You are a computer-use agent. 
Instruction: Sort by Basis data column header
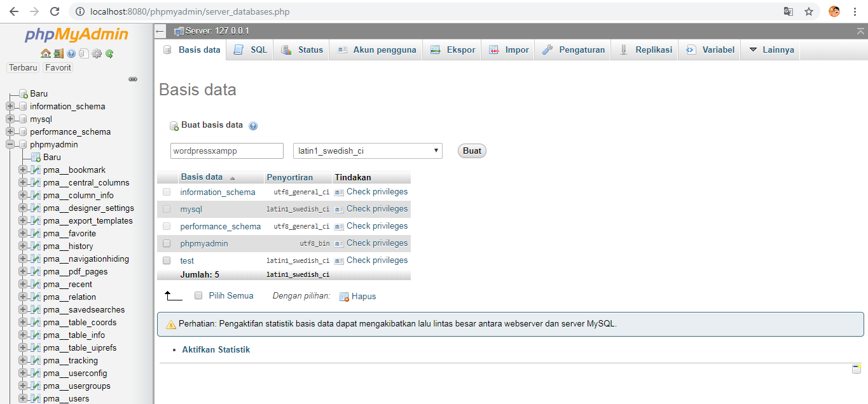(202, 177)
